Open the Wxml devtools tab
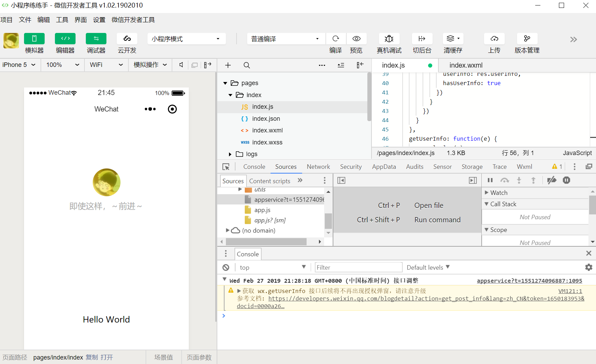Image resolution: width=596 pixels, height=364 pixels. tap(524, 167)
